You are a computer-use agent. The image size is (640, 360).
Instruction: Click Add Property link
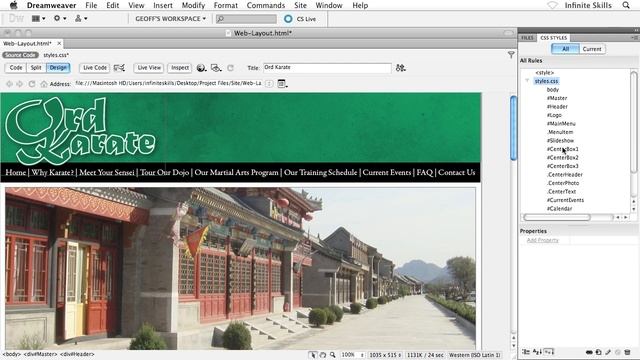542,240
